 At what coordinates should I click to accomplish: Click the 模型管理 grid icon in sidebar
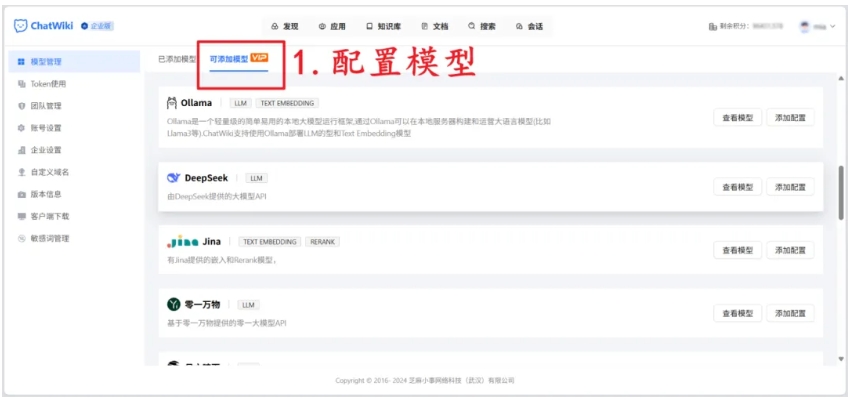click(21, 62)
